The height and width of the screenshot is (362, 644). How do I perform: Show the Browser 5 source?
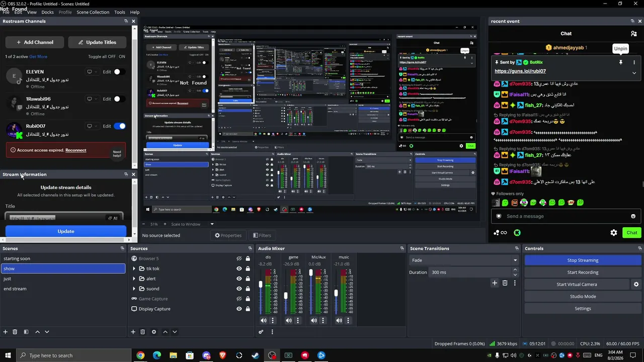click(x=239, y=258)
